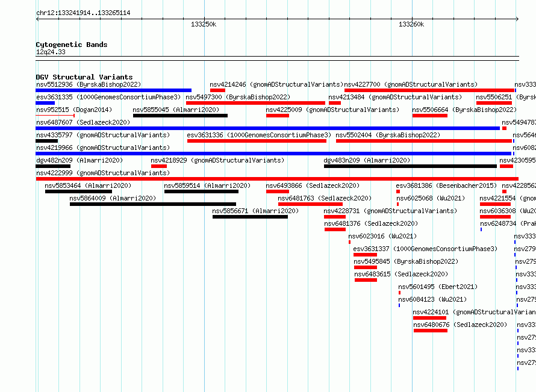Click the nsv5856671 (Almarri2020) label
The height and width of the screenshot is (392, 536).
point(255,211)
